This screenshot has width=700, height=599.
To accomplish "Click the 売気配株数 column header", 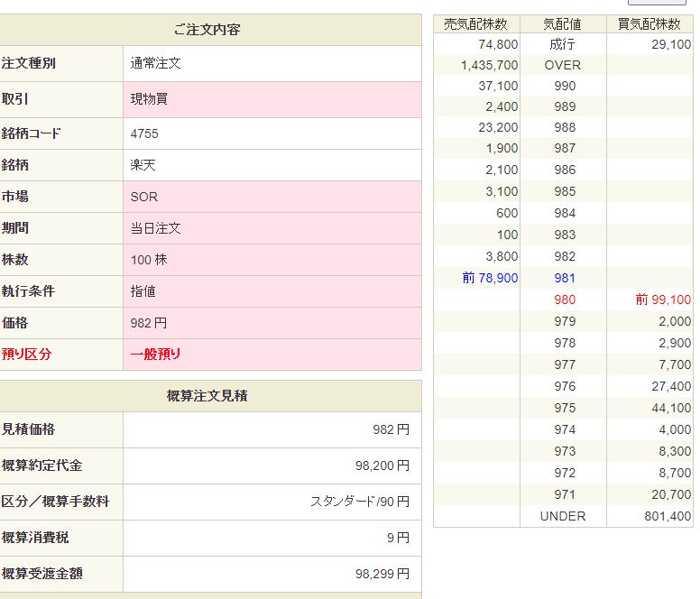I will click(476, 24).
